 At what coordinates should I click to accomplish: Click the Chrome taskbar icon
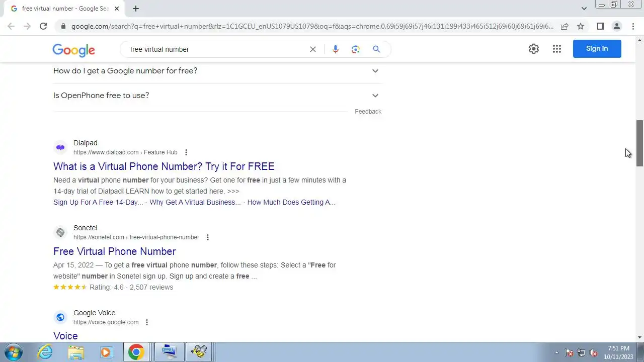point(136,352)
